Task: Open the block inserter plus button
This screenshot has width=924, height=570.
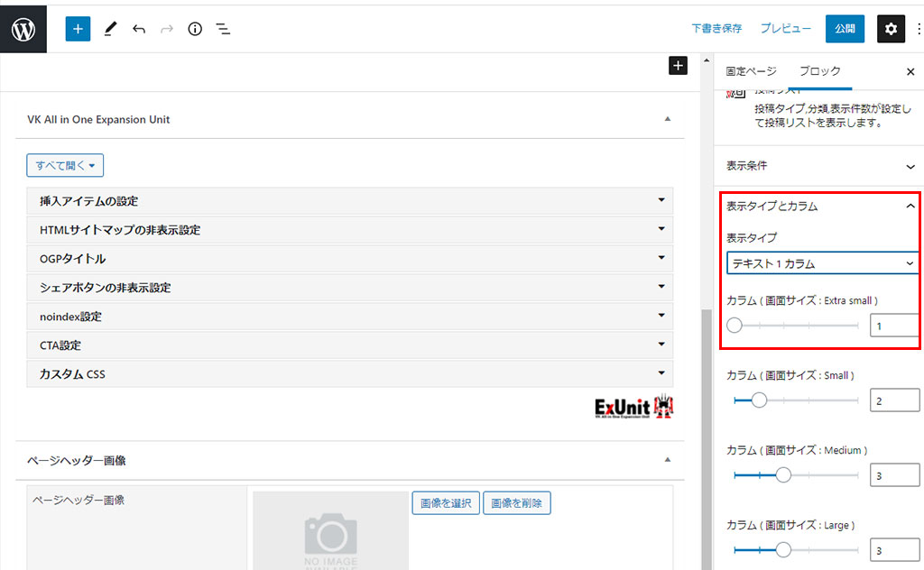Action: (78, 29)
